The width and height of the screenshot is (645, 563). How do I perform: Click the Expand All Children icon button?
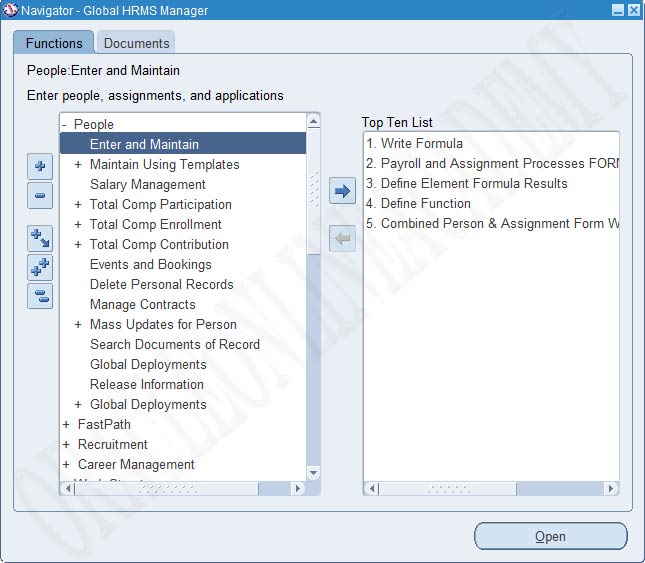pyautogui.click(x=40, y=238)
